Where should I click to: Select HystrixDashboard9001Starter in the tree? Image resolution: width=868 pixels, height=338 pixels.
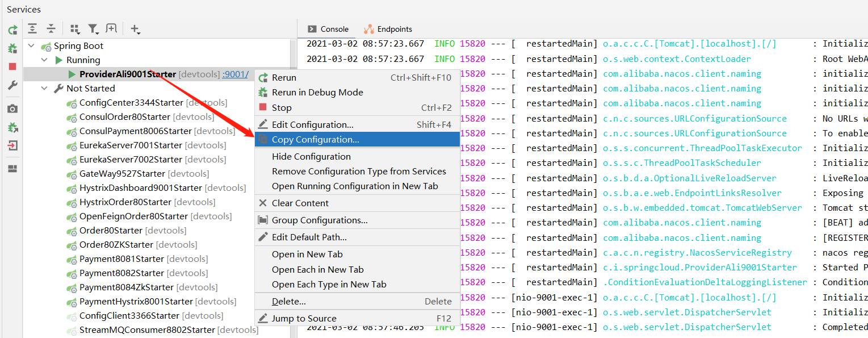point(141,188)
